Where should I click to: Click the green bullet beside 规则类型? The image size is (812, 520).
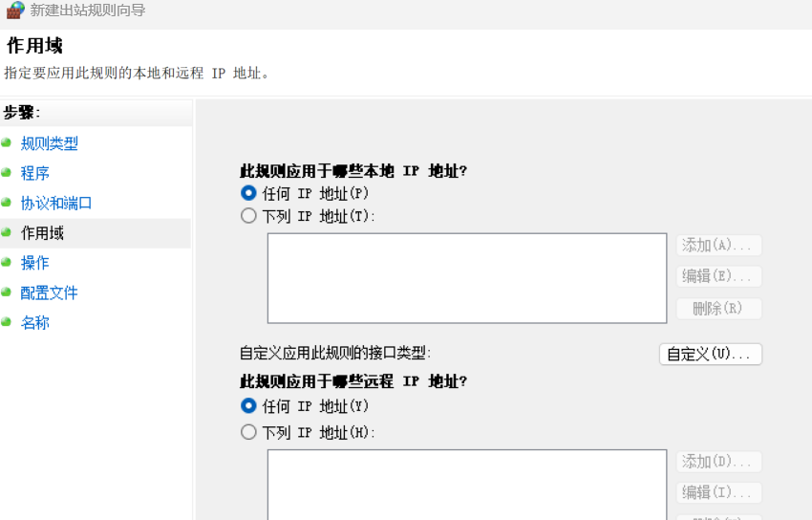click(x=7, y=143)
